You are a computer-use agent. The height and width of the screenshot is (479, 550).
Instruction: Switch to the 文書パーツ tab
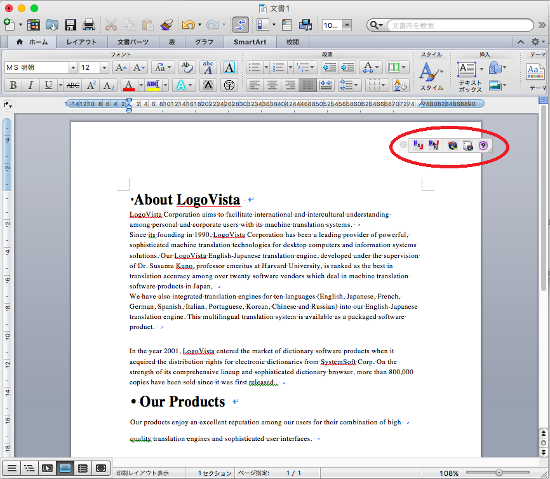pos(133,42)
